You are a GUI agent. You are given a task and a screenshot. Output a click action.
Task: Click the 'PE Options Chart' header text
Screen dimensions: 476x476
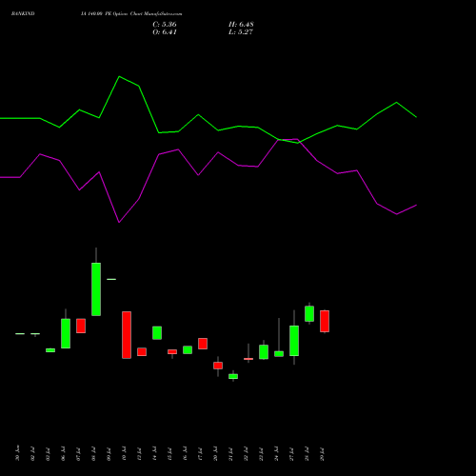pyautogui.click(x=124, y=14)
